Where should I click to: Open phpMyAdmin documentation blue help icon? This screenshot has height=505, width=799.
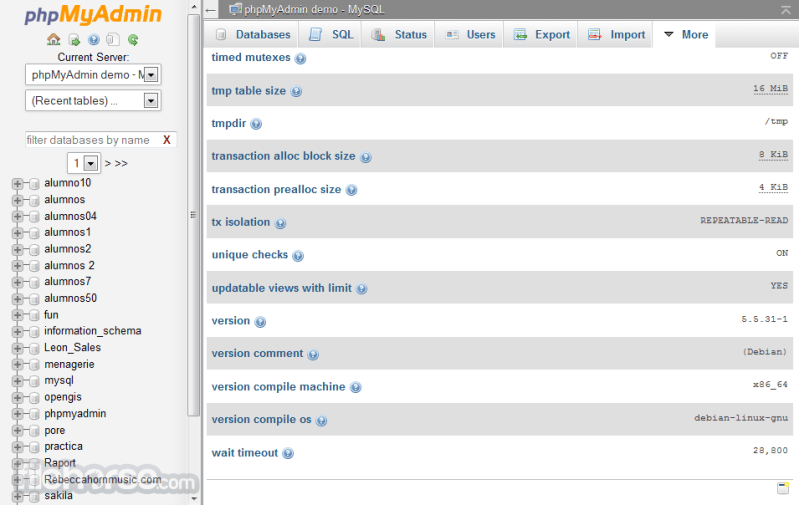tap(94, 39)
